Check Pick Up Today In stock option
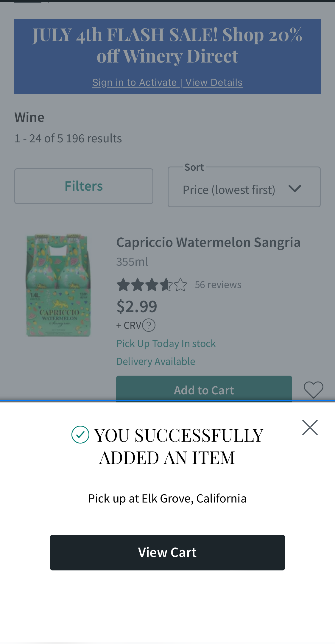This screenshot has width=335, height=644. click(x=166, y=343)
